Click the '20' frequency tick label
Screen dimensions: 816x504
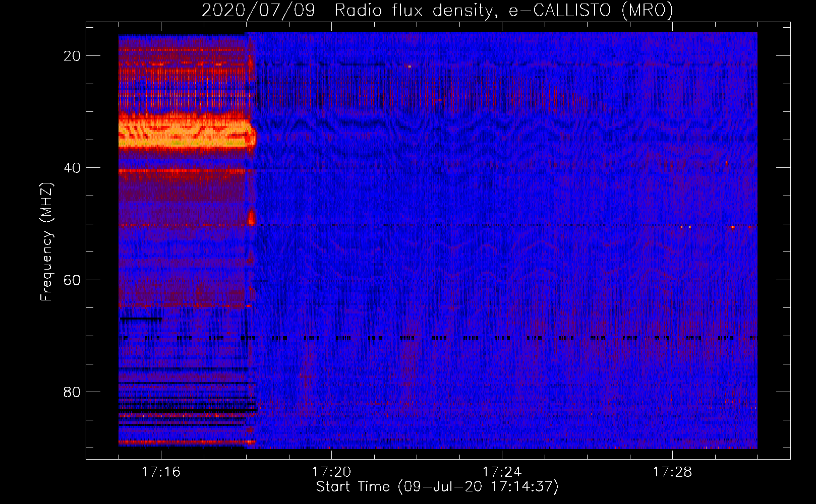pyautogui.click(x=72, y=56)
